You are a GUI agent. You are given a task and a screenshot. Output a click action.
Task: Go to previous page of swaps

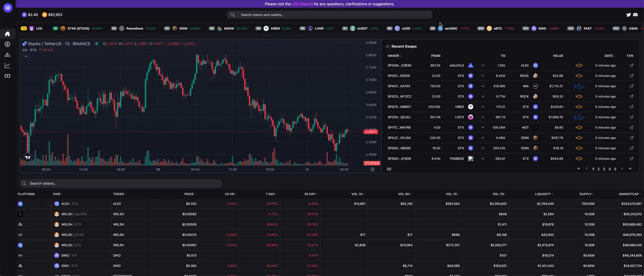pos(587,169)
